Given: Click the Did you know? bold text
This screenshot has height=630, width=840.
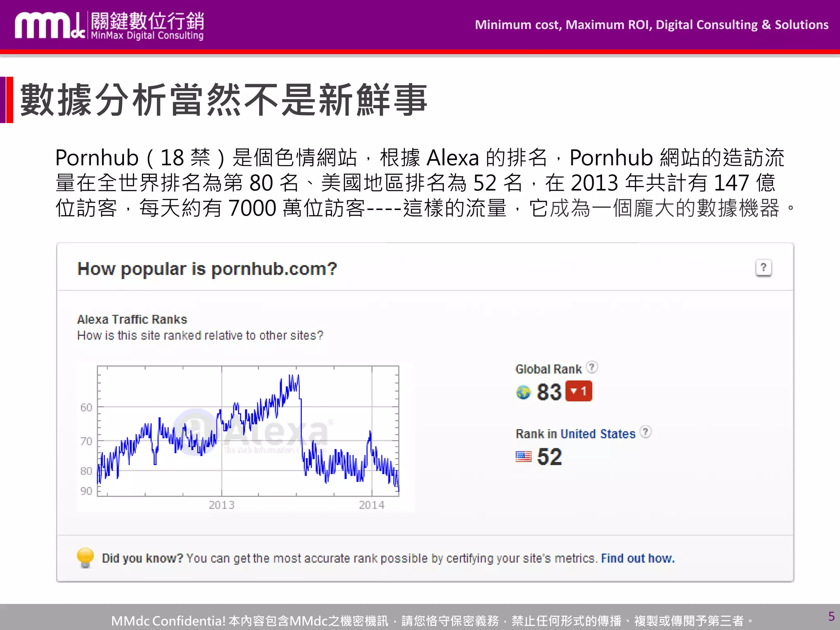Looking at the screenshot, I should pos(142,558).
